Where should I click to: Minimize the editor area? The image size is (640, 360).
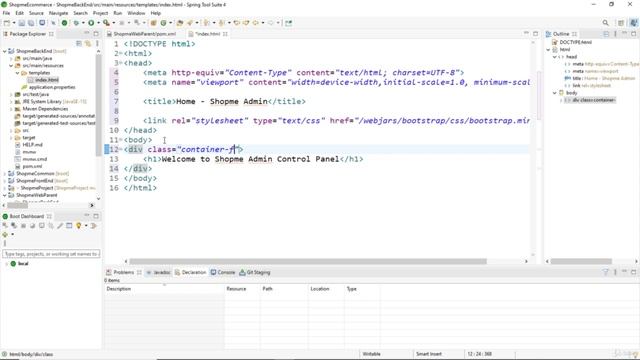click(x=526, y=33)
